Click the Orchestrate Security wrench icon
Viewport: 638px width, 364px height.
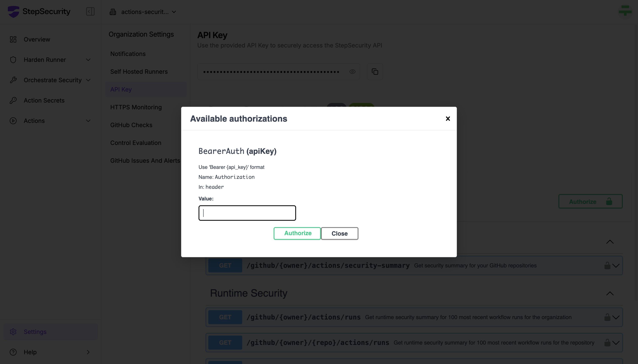pos(13,80)
